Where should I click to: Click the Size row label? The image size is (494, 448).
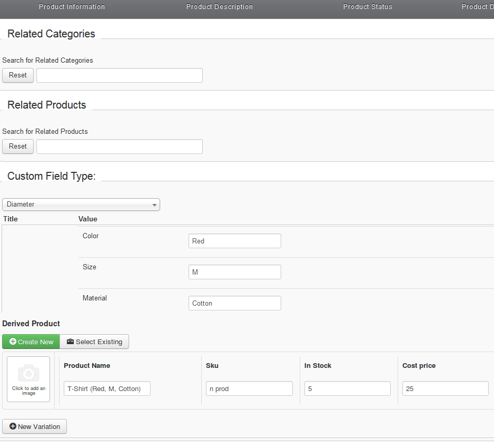90,267
